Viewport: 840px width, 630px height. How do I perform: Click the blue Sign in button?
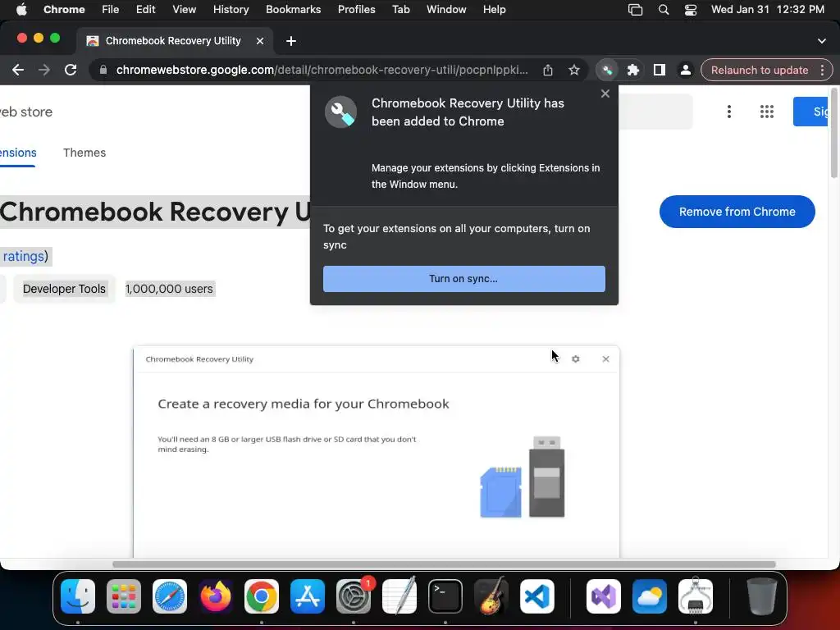click(x=811, y=112)
